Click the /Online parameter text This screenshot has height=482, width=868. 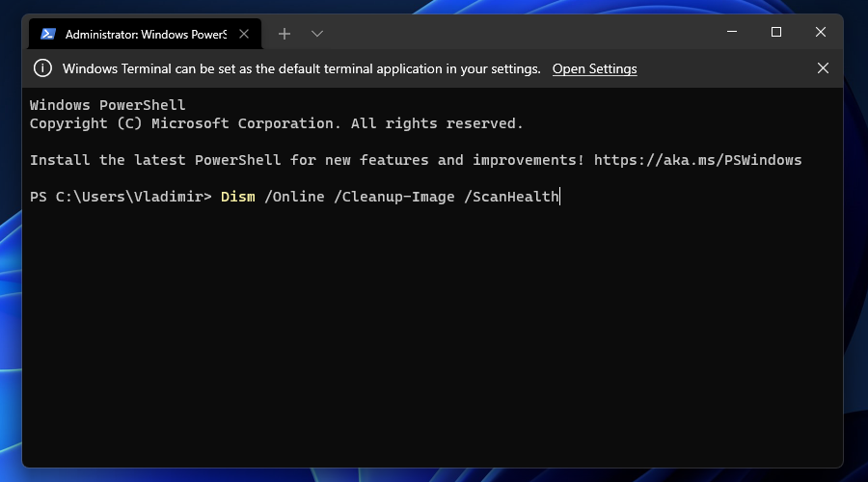point(294,197)
